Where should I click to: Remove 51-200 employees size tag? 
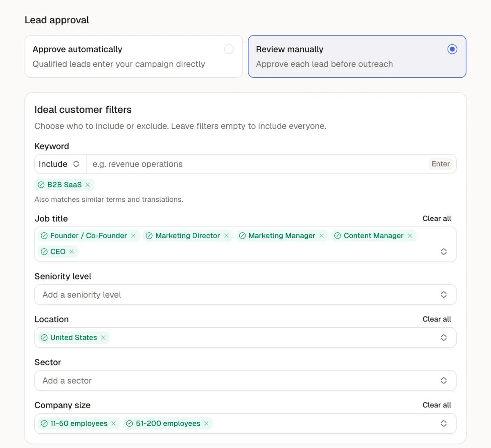point(206,423)
